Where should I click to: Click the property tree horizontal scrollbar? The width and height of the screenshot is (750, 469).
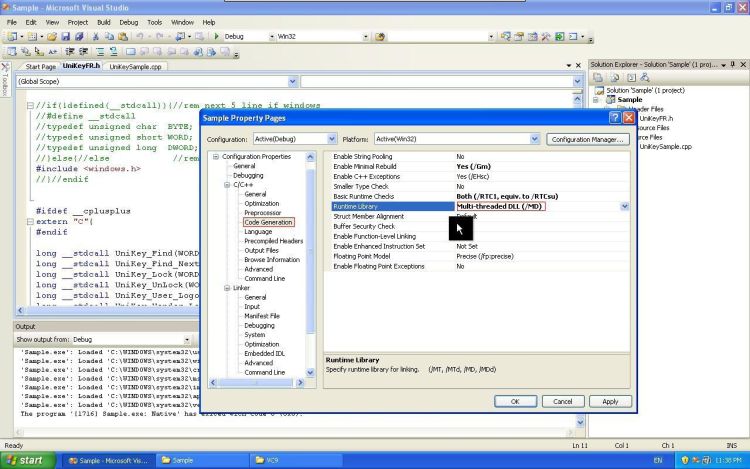tap(256, 382)
